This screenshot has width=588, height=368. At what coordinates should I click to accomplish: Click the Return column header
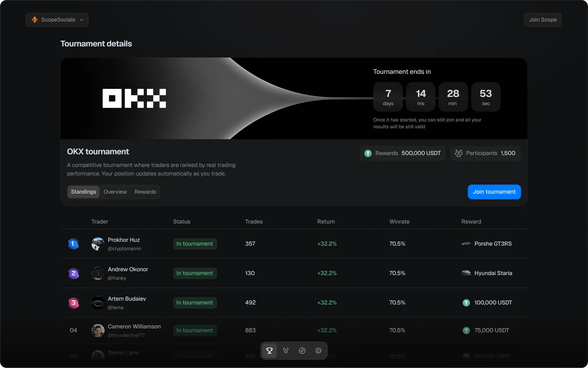(x=326, y=221)
